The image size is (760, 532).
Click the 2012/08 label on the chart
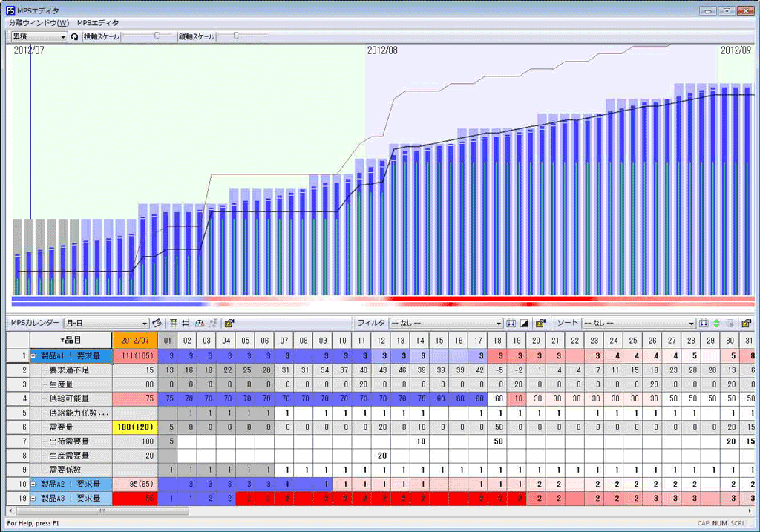pyautogui.click(x=382, y=50)
